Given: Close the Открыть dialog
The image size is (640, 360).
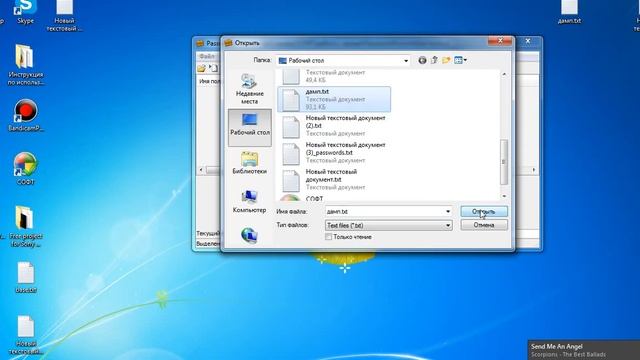Looking at the screenshot, I should tap(500, 40).
